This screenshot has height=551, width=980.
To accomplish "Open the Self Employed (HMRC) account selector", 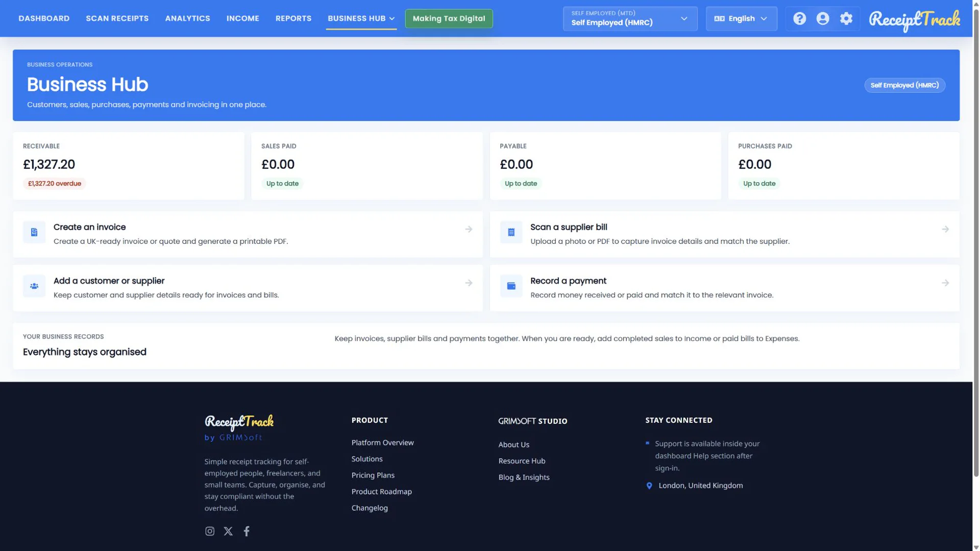I will click(630, 18).
